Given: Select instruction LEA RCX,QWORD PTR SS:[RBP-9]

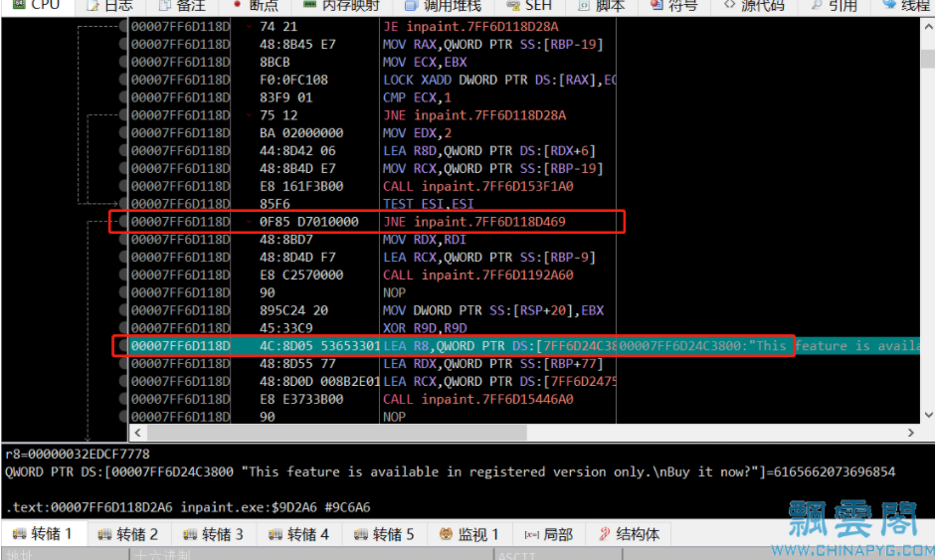Looking at the screenshot, I should 489,257.
